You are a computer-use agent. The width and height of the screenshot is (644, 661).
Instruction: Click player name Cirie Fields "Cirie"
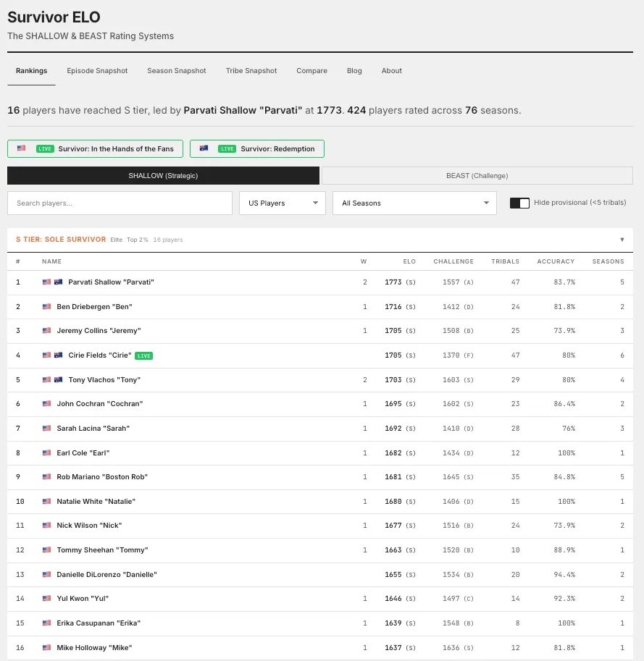pos(100,355)
